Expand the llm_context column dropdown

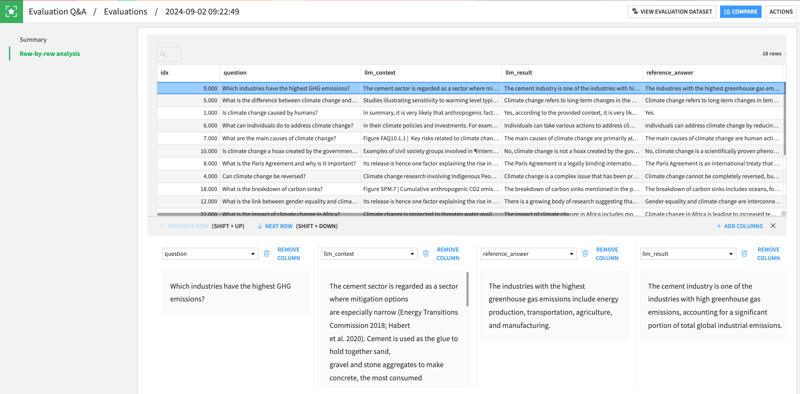pyautogui.click(x=369, y=254)
